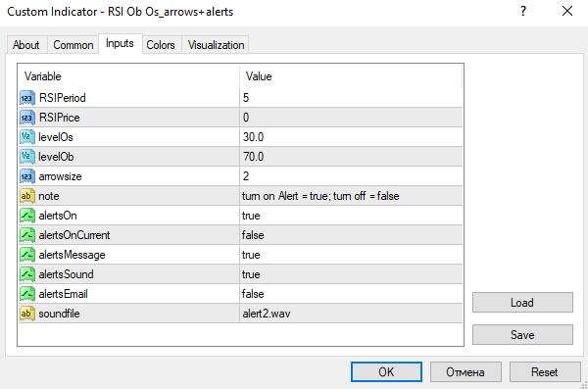
Task: Switch to the Colors tab
Action: click(x=161, y=45)
